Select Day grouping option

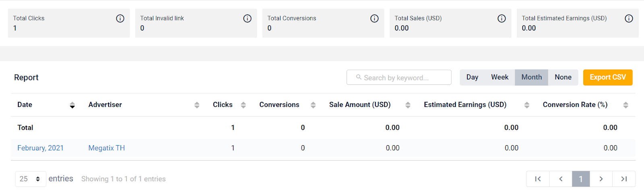[472, 77]
